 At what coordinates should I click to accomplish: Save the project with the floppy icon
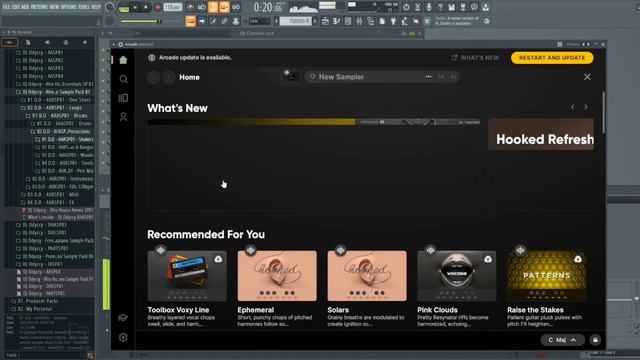[451, 7]
